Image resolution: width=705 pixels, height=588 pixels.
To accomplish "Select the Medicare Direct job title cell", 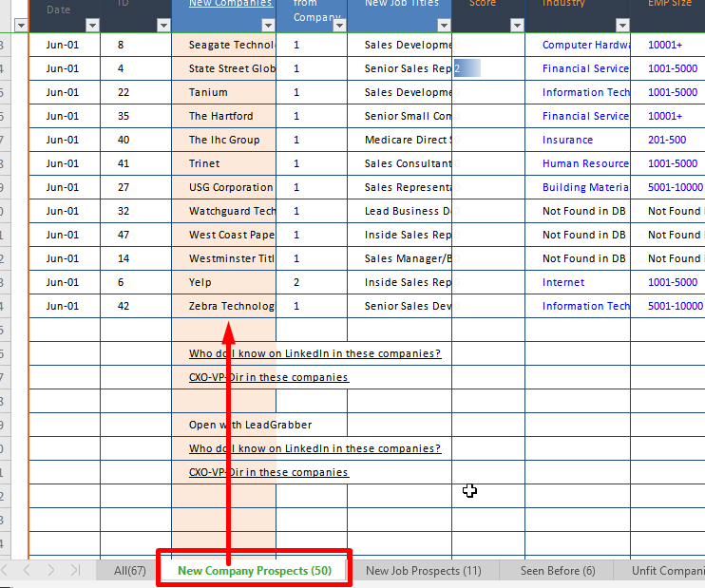I will (400, 140).
